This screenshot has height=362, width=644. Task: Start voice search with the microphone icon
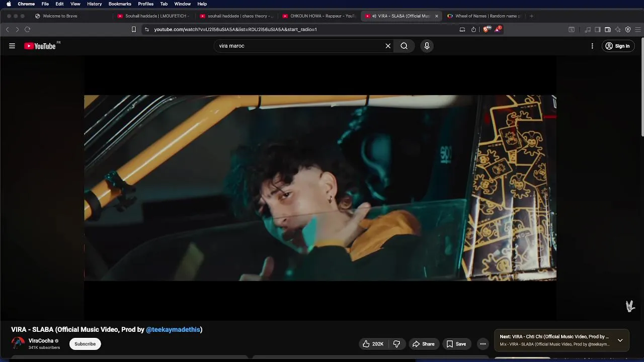tap(427, 46)
